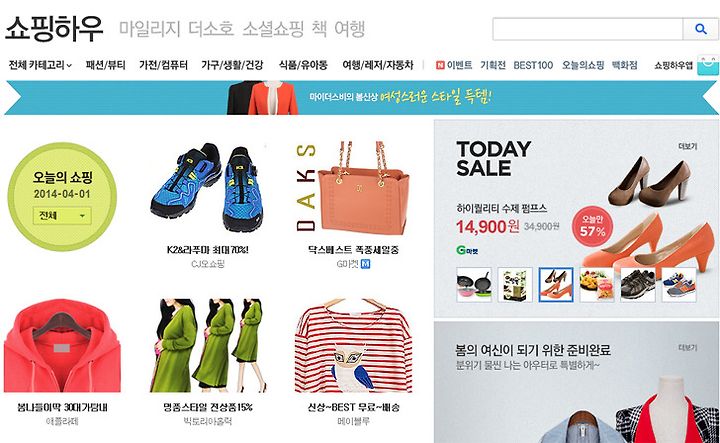Click the red N event badge icon
Viewport: 720px width, 443px height.
[440, 65]
